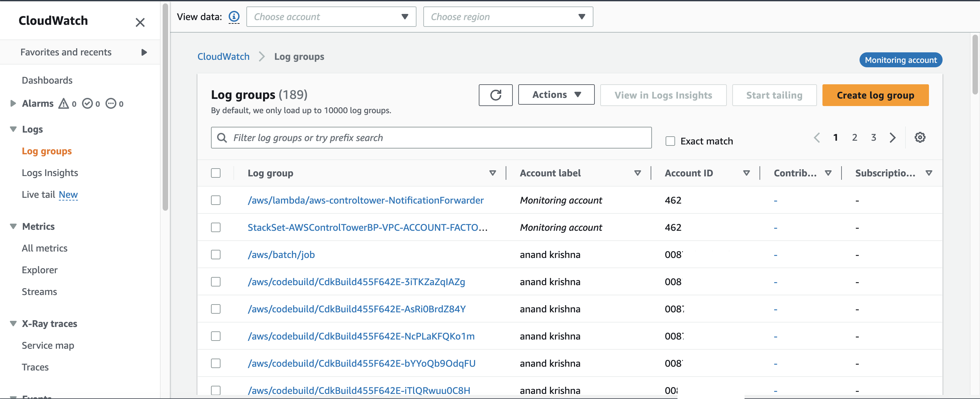Collapse the Metrics section
The width and height of the screenshot is (980, 399).
pos(13,226)
